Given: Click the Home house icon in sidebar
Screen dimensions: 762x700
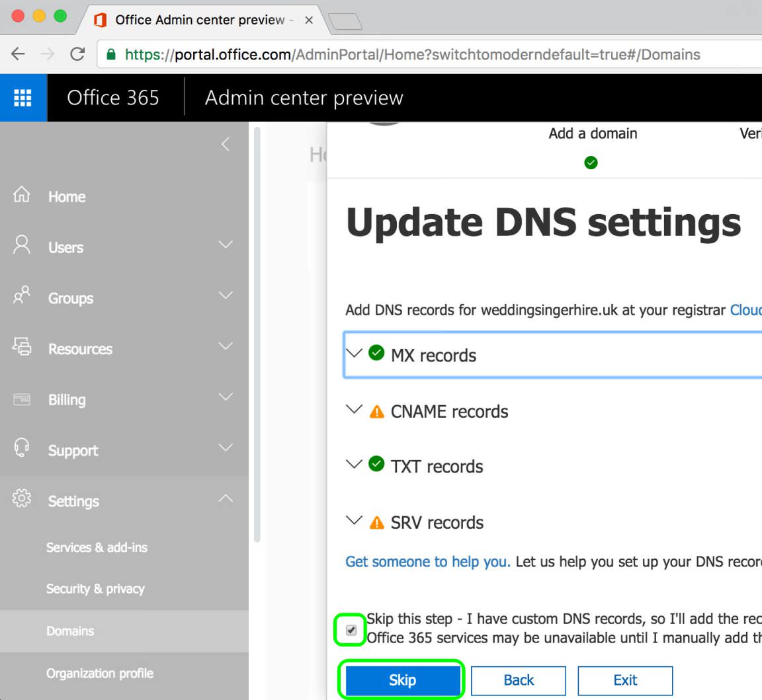Looking at the screenshot, I should pos(21,194).
